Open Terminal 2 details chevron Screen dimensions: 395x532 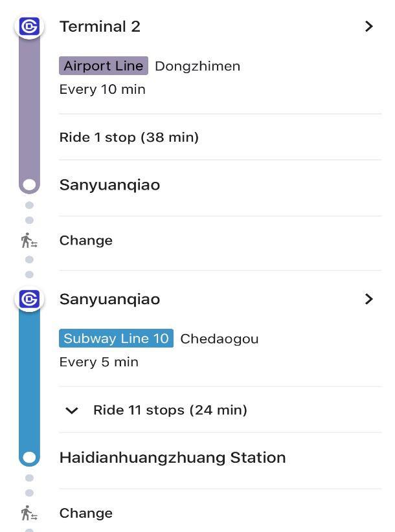point(369,27)
